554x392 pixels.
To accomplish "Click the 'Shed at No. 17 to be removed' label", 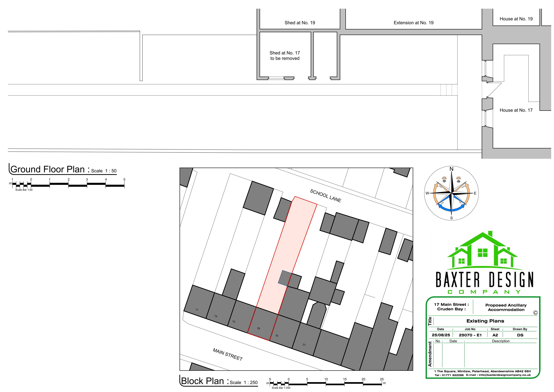I will pyautogui.click(x=285, y=55).
